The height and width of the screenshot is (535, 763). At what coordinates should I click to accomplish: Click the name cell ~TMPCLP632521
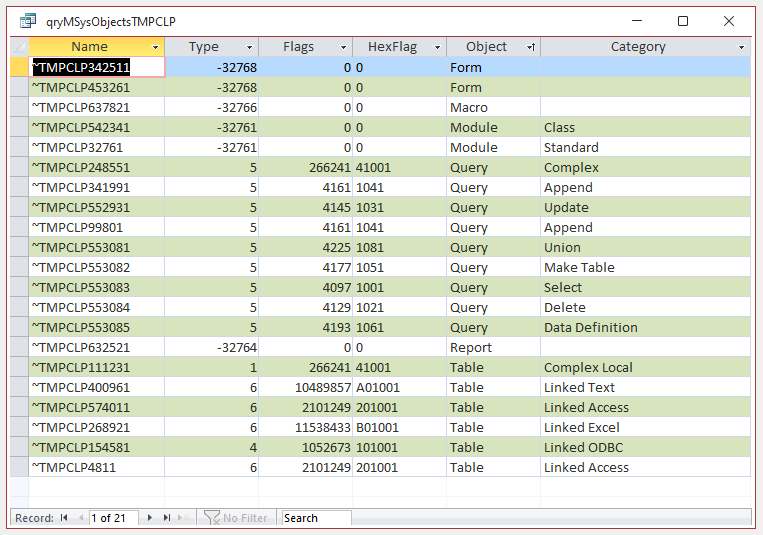click(97, 348)
